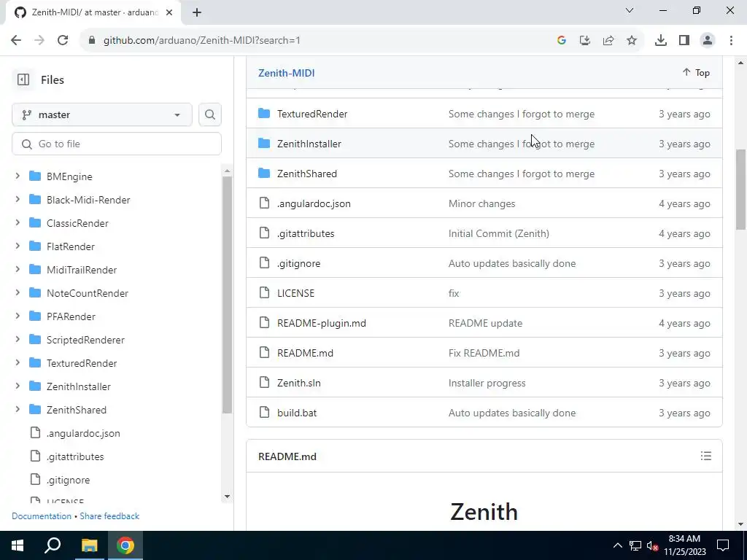Toggle the Chrome side panel icon
Screen dimensions: 747x560
(x=684, y=41)
